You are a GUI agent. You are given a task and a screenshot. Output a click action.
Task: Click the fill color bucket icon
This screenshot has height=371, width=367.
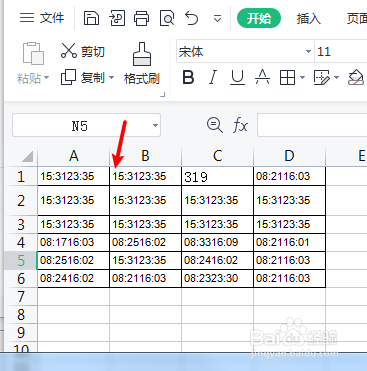(x=355, y=78)
